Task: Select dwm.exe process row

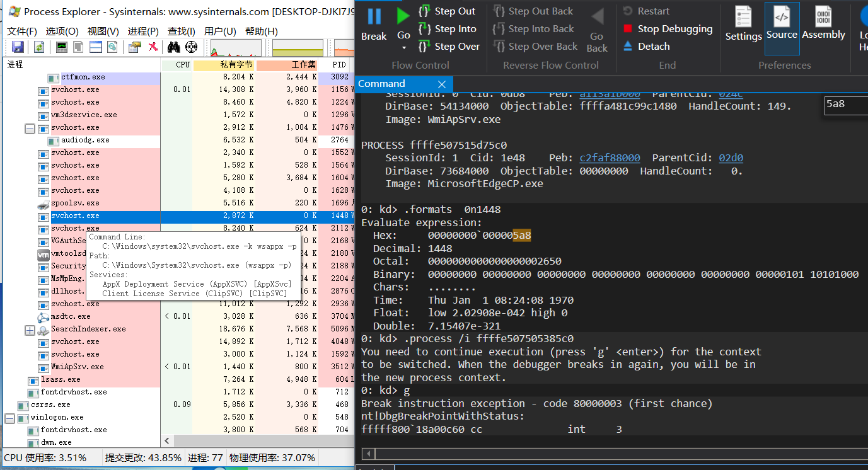Action: [177, 442]
